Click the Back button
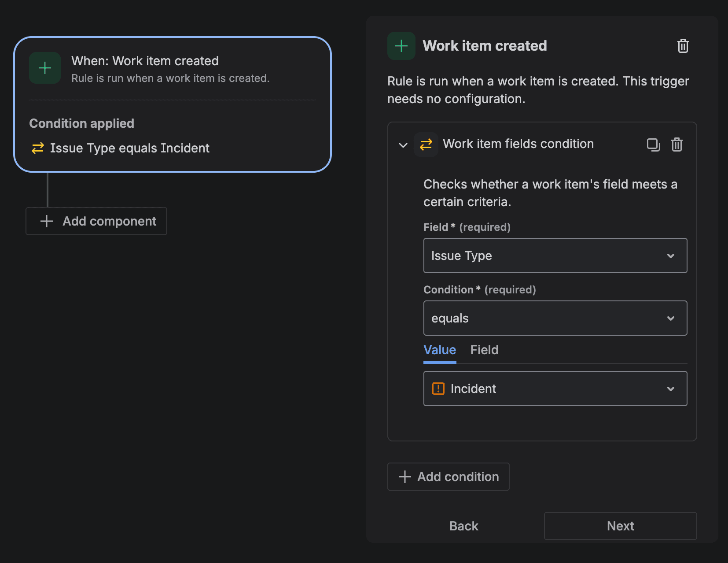The height and width of the screenshot is (563, 728). 463,526
